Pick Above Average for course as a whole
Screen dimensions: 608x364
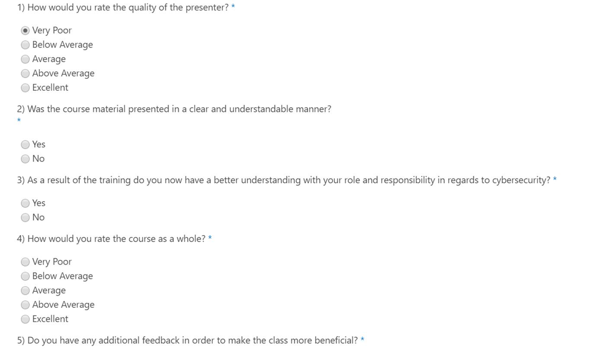coord(25,304)
